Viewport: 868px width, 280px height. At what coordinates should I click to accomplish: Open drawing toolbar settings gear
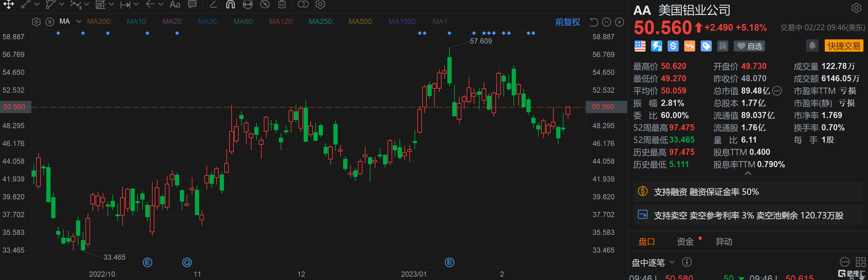320,4
